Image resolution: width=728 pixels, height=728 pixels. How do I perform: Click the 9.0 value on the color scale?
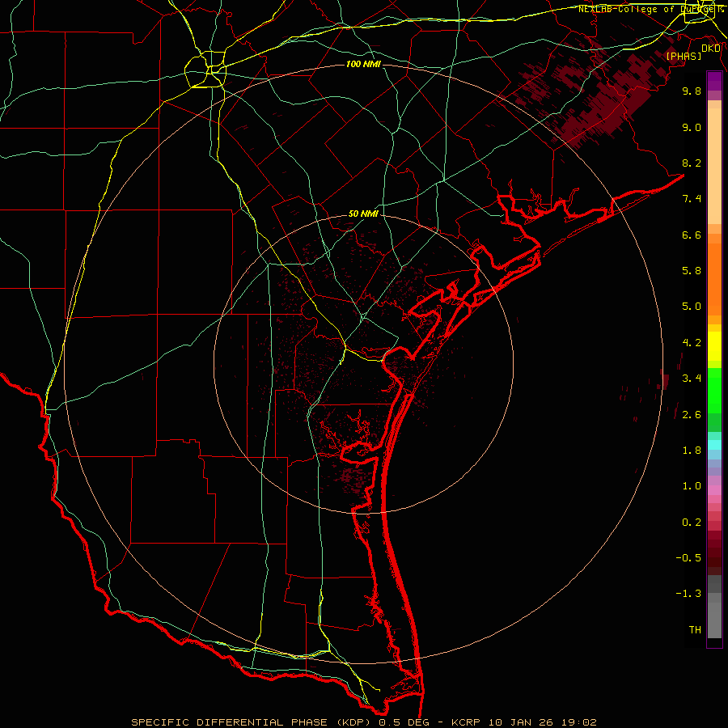692,127
